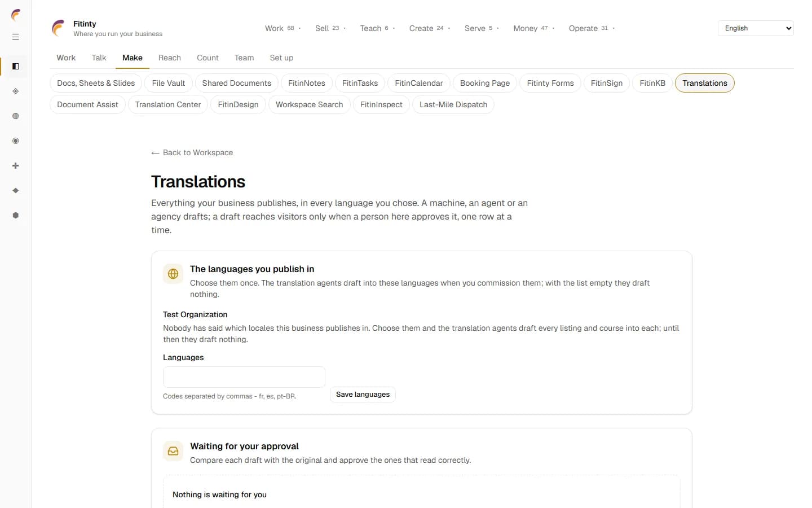Switch to the Reach tab
The width and height of the screenshot is (812, 508).
pyautogui.click(x=170, y=58)
